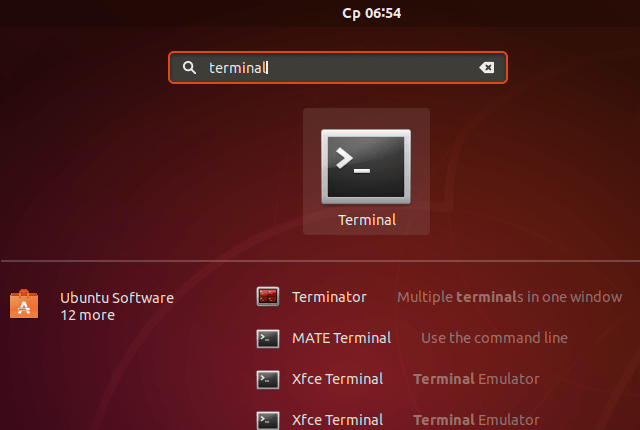Open the Ubuntu Software bag icon

(x=24, y=304)
